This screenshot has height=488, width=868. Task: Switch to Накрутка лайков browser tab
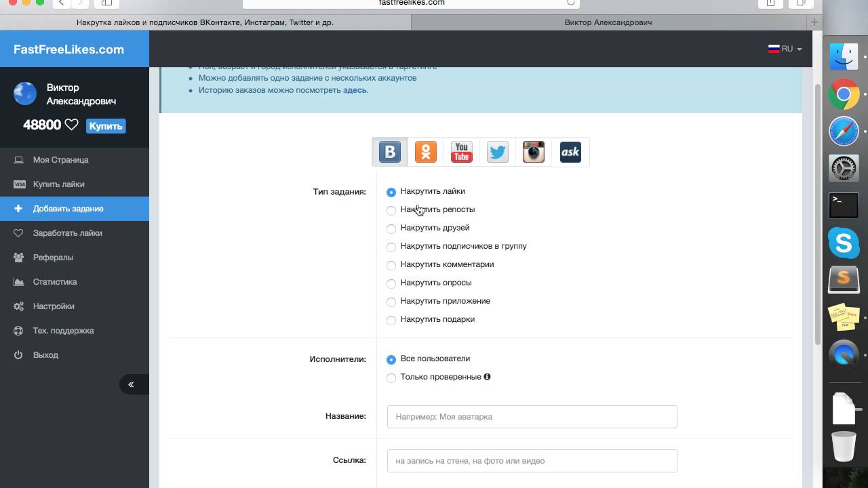pyautogui.click(x=205, y=22)
